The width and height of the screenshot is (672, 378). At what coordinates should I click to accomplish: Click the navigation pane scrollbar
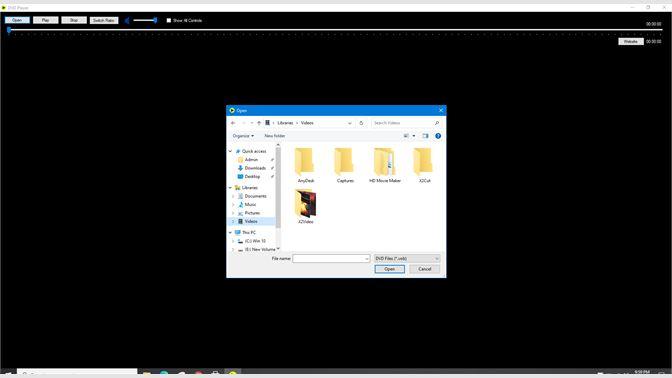tap(278, 189)
